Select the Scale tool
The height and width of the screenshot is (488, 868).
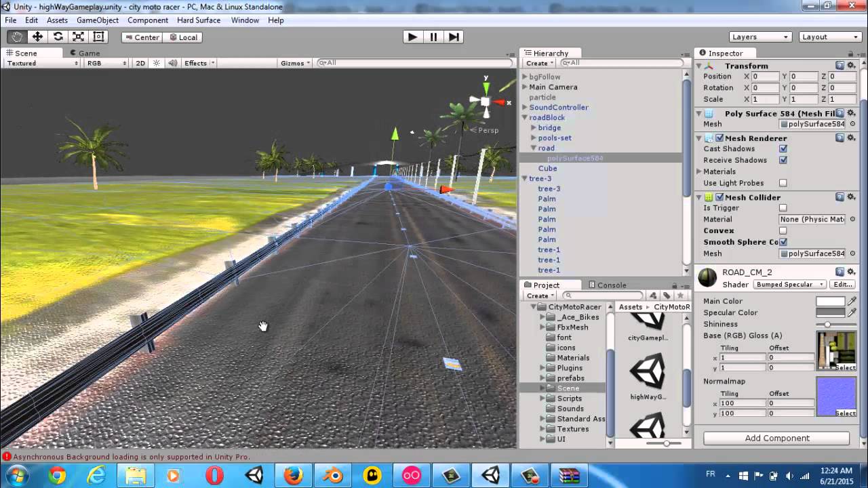(78, 37)
